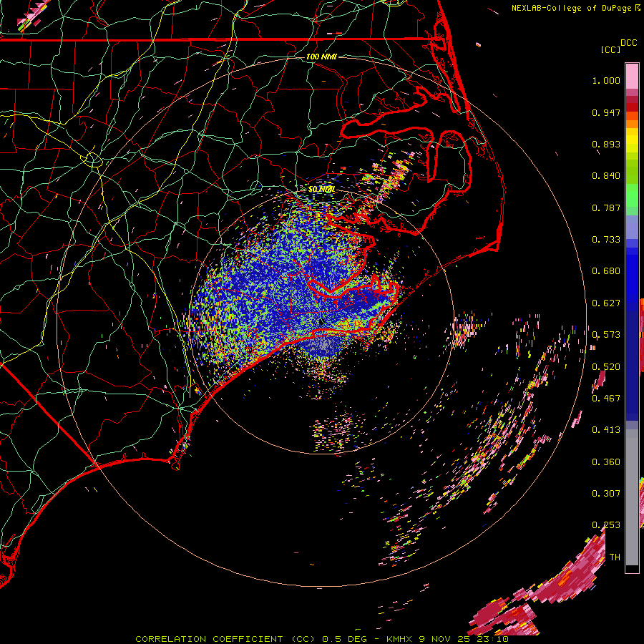Select the 0.840 scale value
Image resolution: width=644 pixels, height=644 pixels.
click(606, 176)
